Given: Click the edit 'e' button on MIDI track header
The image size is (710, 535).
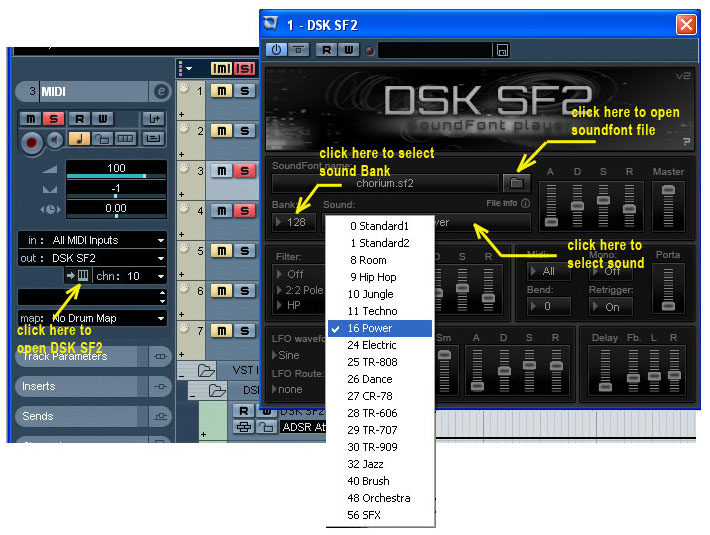Looking at the screenshot, I should pyautogui.click(x=161, y=91).
